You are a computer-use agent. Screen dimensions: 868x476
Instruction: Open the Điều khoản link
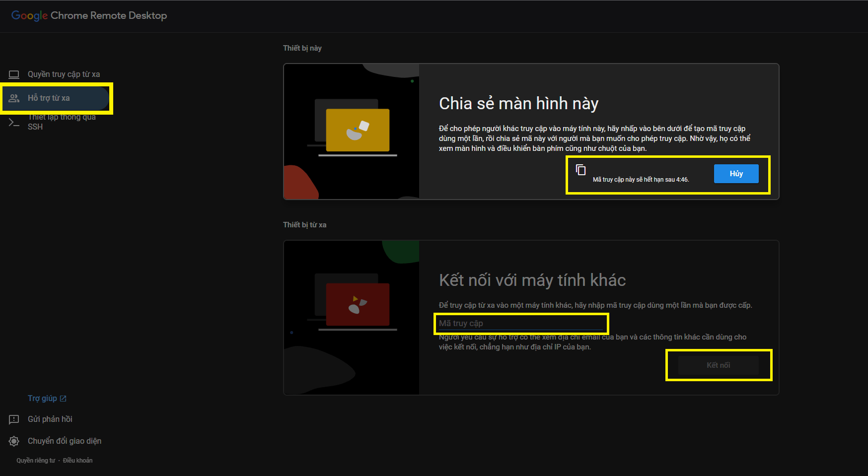(77, 461)
